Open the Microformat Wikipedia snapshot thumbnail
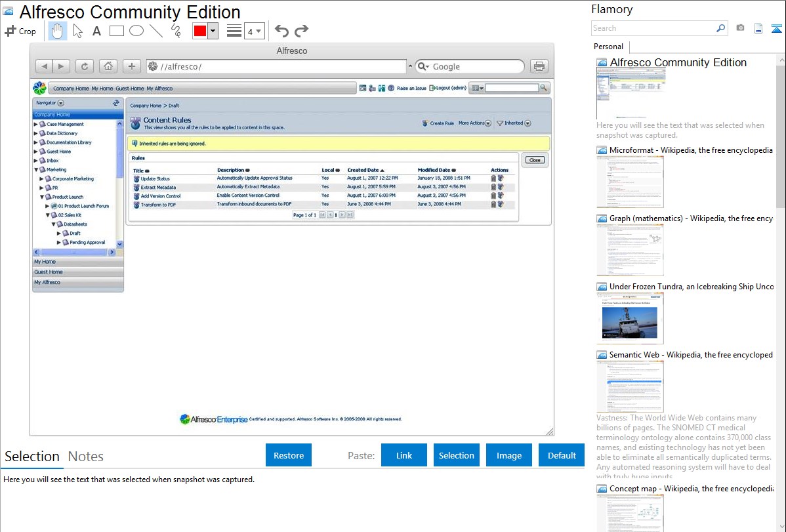This screenshot has width=786, height=532. (x=630, y=182)
